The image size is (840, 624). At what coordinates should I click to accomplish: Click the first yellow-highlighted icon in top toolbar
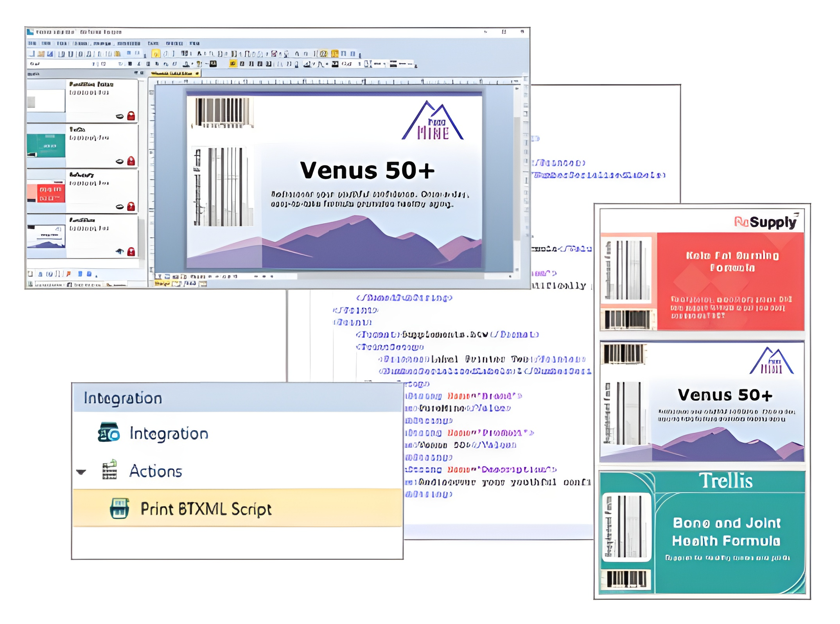tap(156, 54)
